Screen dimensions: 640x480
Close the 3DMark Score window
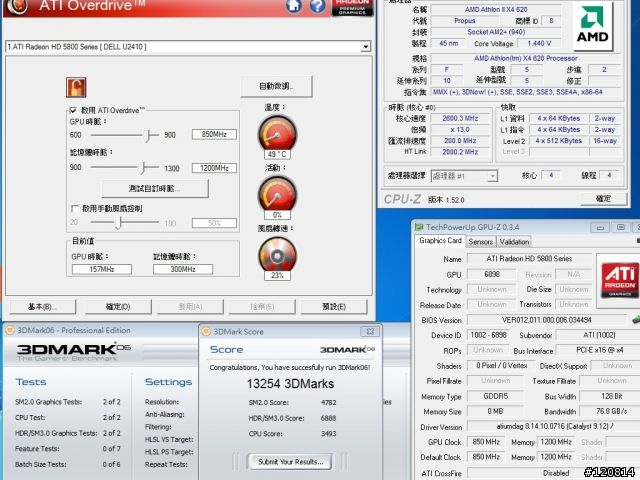pyautogui.click(x=370, y=331)
